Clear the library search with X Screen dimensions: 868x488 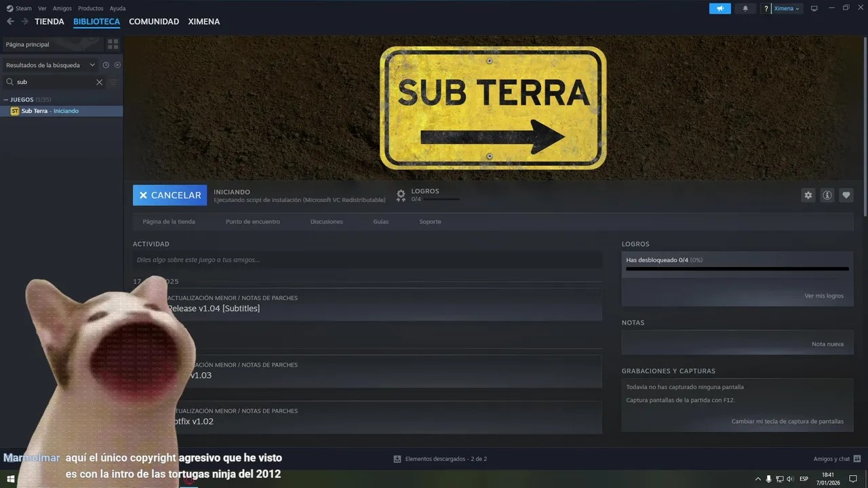coord(99,82)
